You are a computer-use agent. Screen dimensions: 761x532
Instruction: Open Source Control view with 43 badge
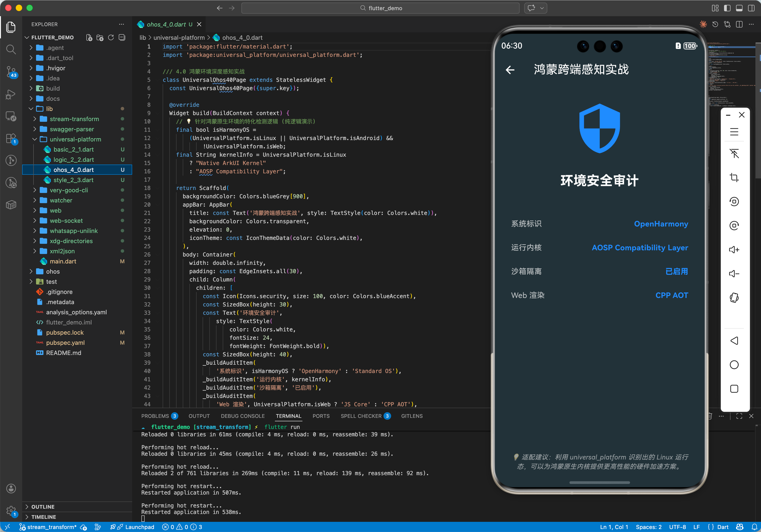coord(11,71)
